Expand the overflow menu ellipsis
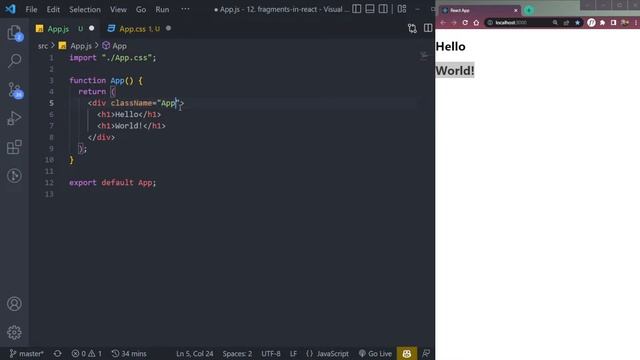Screen dimensions: 640x360 185,9
